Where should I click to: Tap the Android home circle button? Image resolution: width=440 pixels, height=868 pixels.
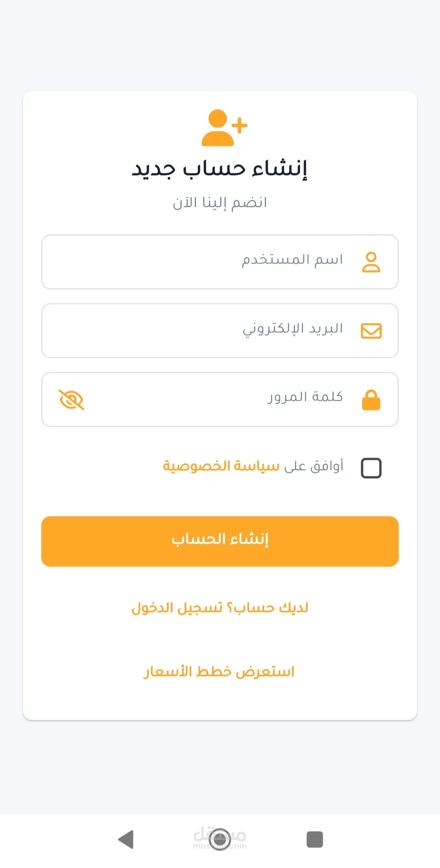coord(220,839)
